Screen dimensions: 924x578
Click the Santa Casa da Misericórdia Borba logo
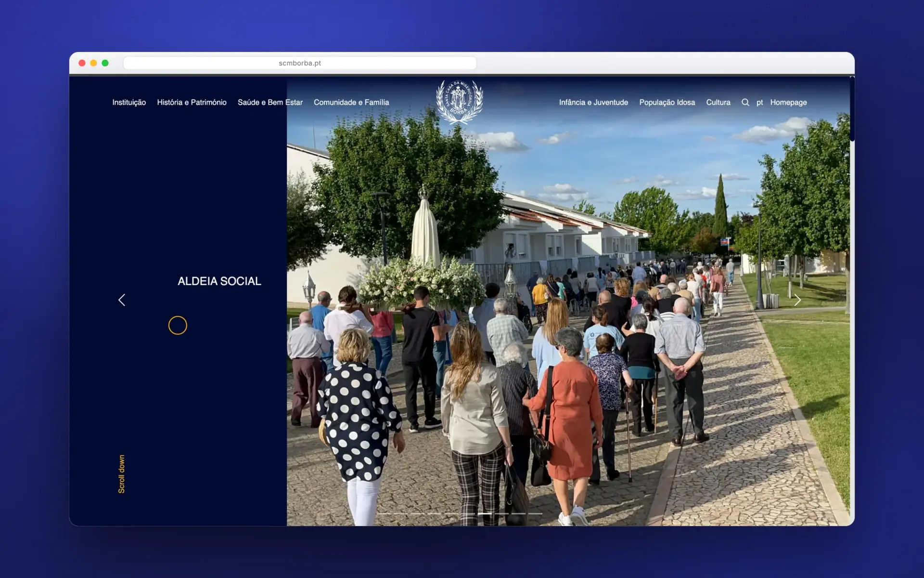[x=460, y=102]
